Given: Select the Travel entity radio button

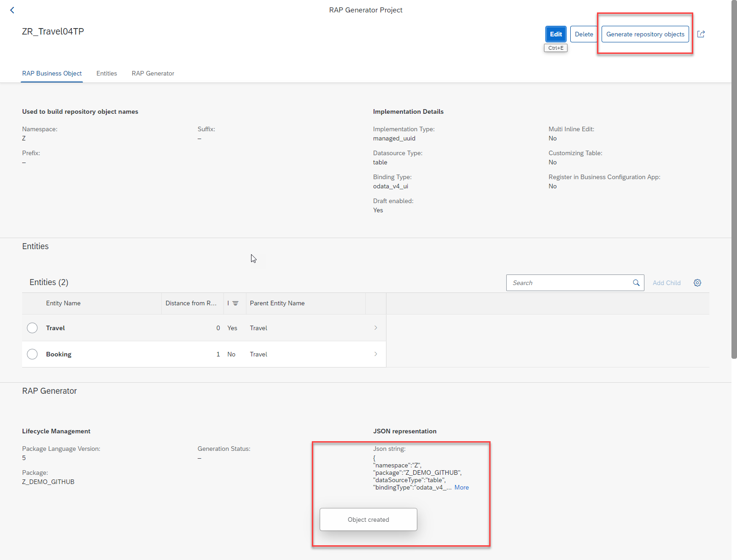Looking at the screenshot, I should [32, 328].
